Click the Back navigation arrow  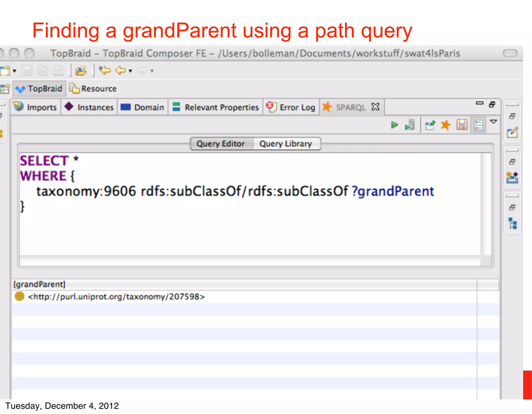(x=121, y=70)
